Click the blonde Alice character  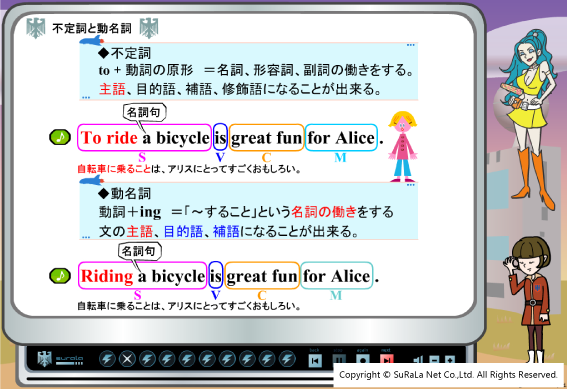pos(402,146)
